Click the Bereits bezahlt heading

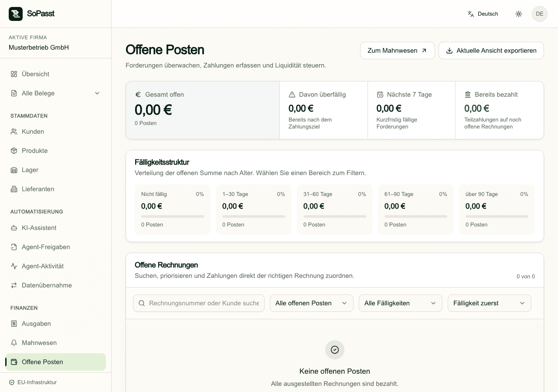[496, 95]
